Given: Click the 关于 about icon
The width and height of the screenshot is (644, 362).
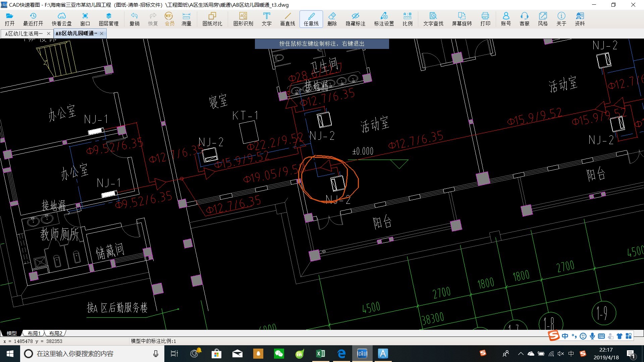Looking at the screenshot, I should (x=561, y=19).
